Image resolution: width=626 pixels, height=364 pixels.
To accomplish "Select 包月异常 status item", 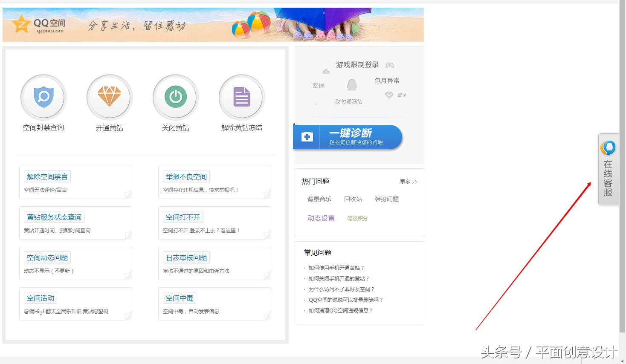I will tap(386, 81).
